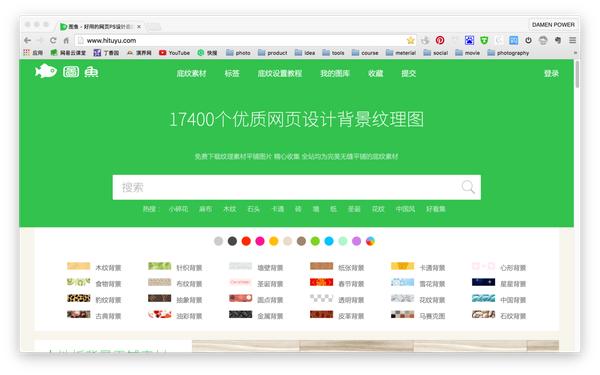Open the product bookmarks folder

click(x=272, y=53)
